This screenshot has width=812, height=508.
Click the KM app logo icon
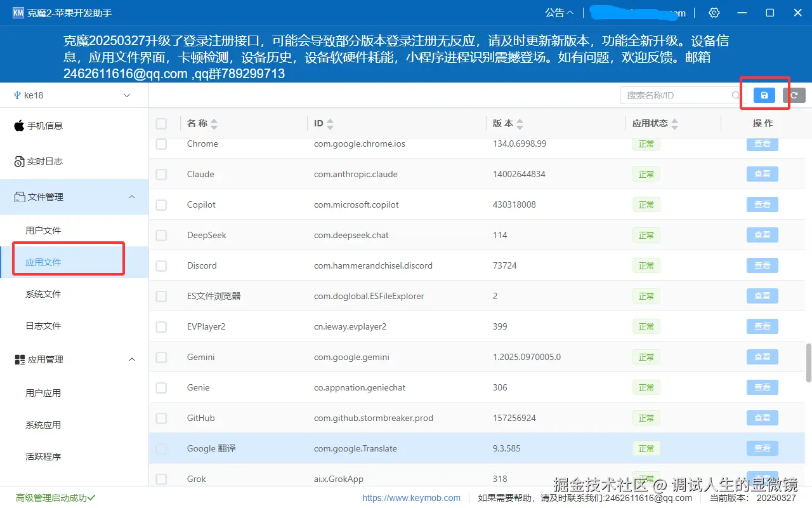pos(18,13)
